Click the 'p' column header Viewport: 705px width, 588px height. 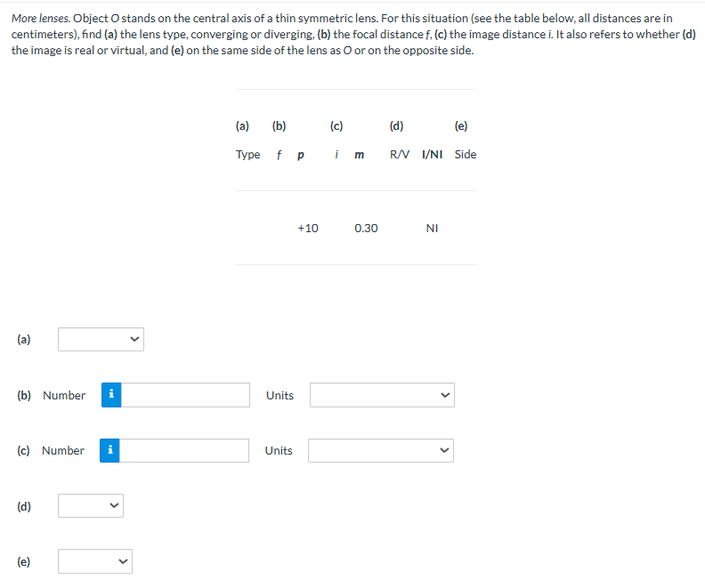pos(301,156)
